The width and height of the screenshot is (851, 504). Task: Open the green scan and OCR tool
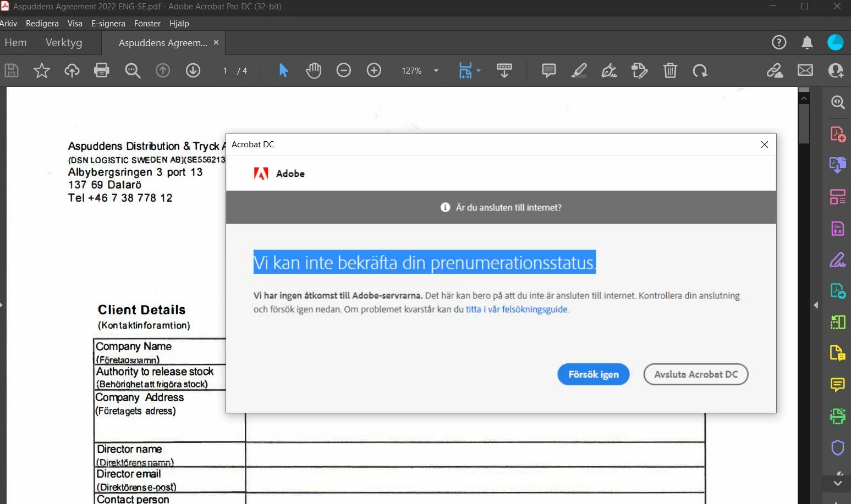tap(838, 417)
